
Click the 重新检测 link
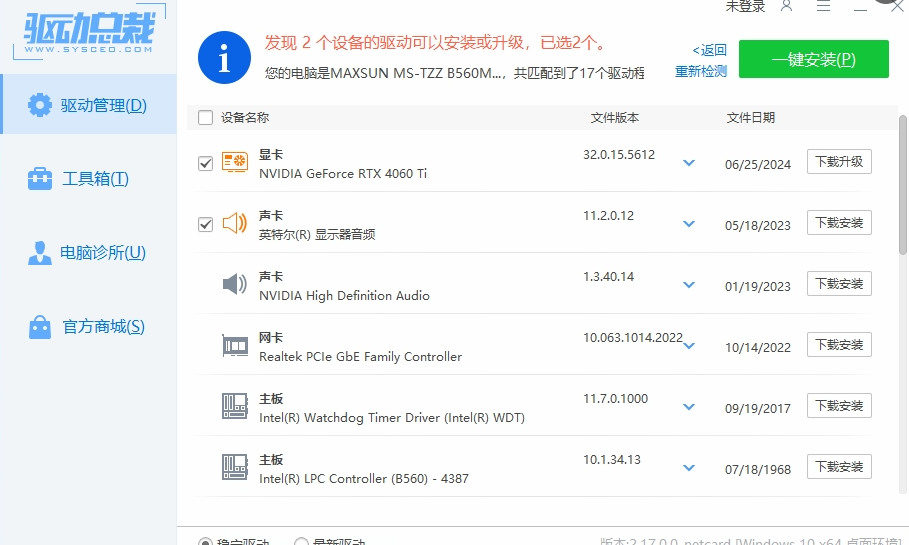click(x=700, y=71)
